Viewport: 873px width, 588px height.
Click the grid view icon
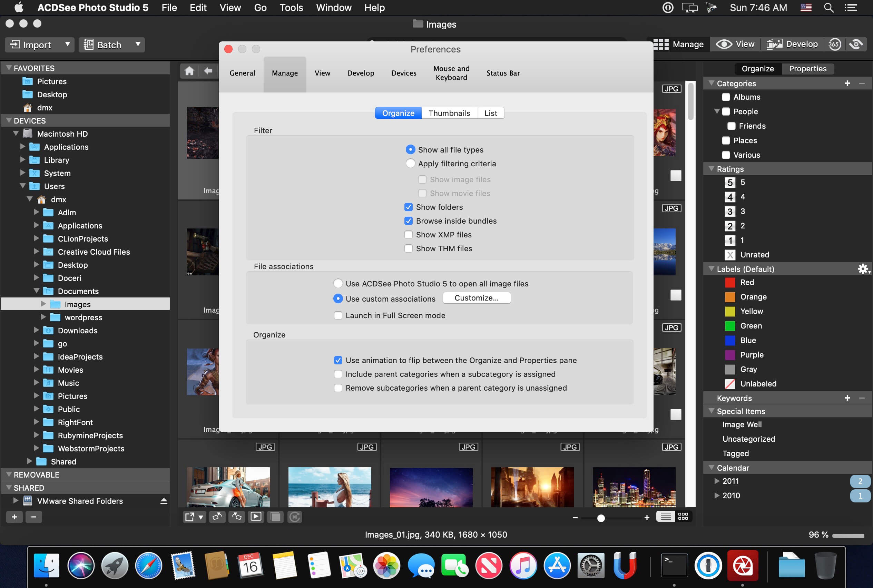pos(684,517)
